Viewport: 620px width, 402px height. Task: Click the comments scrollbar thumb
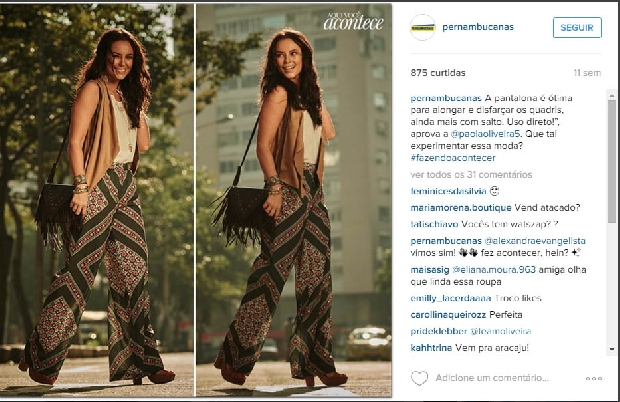612,161
